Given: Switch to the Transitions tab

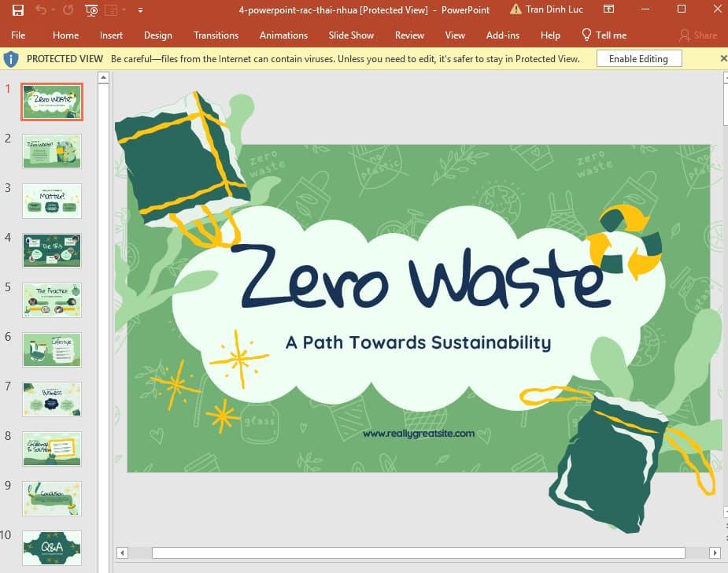Looking at the screenshot, I should (x=216, y=35).
